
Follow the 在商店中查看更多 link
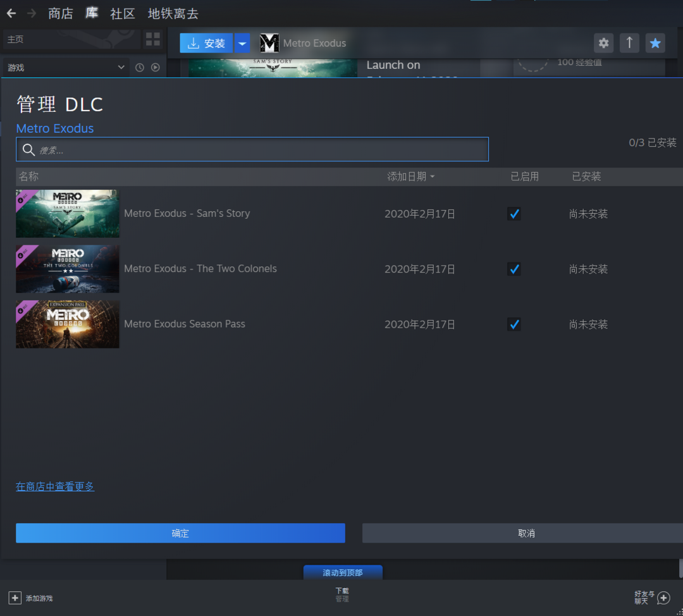pyautogui.click(x=55, y=486)
